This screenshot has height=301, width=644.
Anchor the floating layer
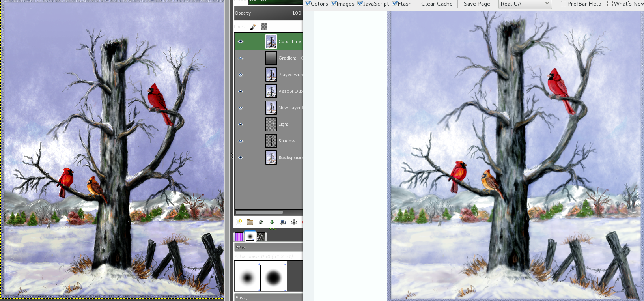point(294,222)
